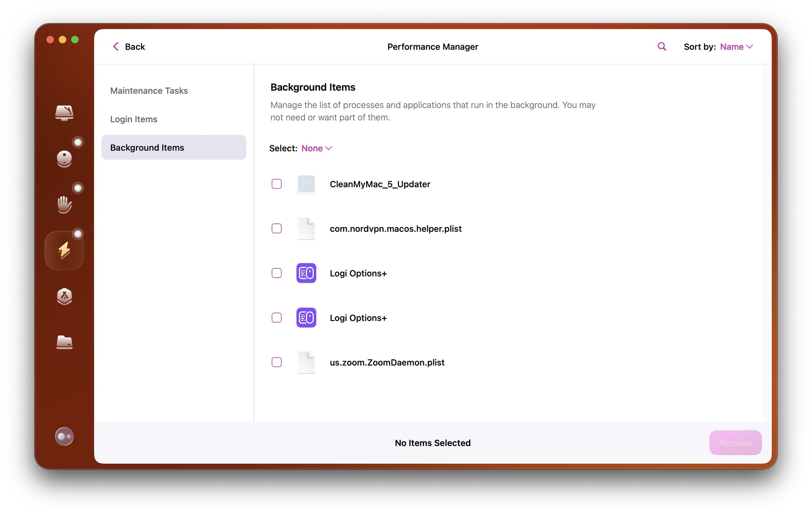The width and height of the screenshot is (812, 515).
Task: Open Smart Care module in sidebar
Action: click(x=64, y=113)
